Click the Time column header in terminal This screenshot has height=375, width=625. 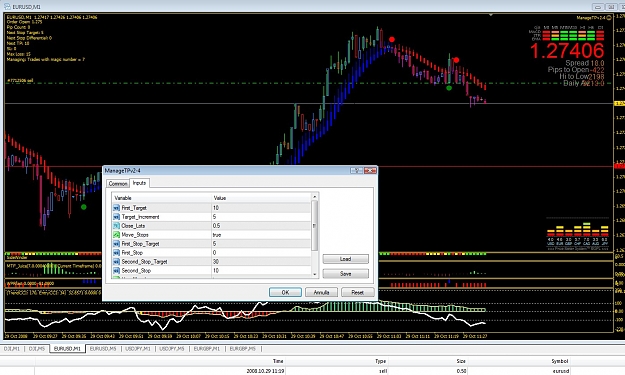click(278, 361)
